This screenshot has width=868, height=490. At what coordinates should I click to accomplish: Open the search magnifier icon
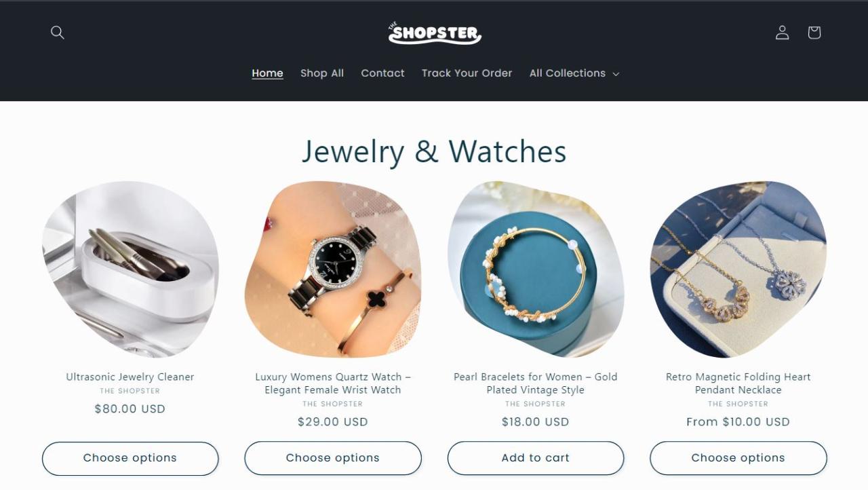58,33
